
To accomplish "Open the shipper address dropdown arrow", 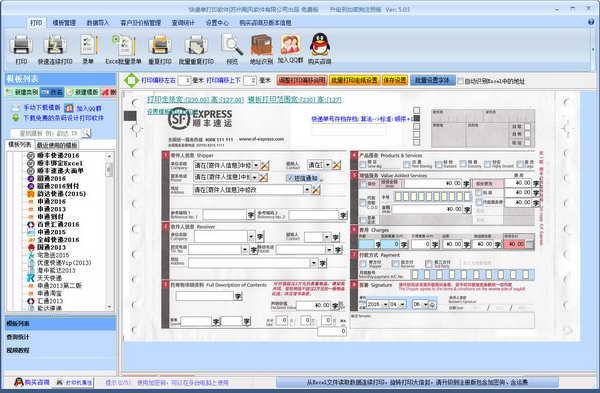I will [307, 189].
